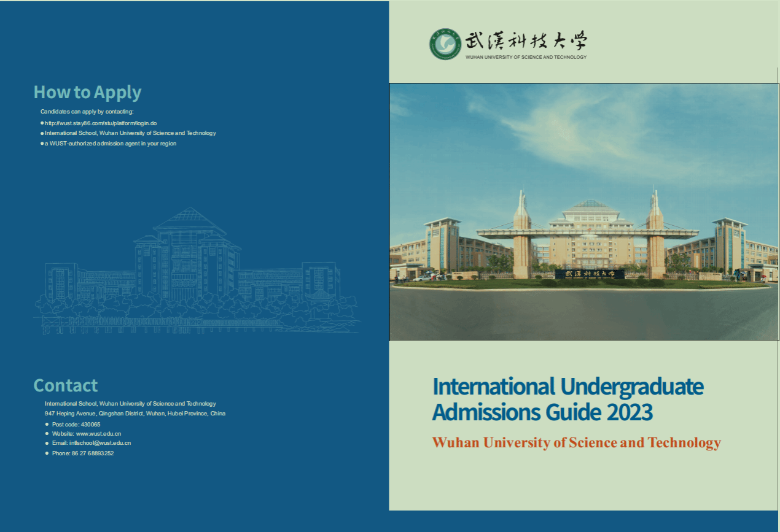Open the wust.stay86.com application login link
The width and height of the screenshot is (780, 532).
101,123
